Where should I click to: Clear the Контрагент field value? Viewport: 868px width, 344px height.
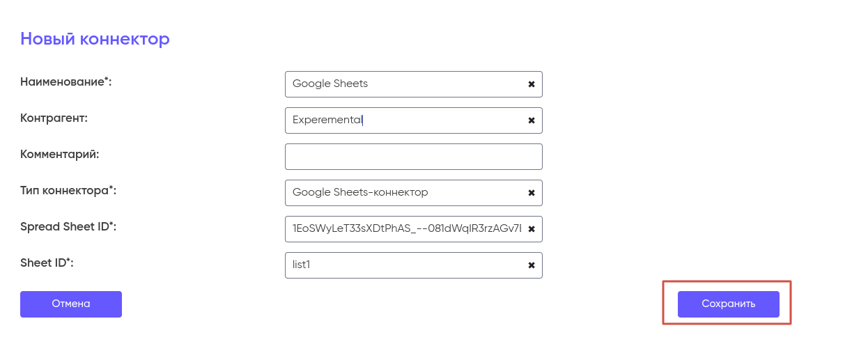pos(532,120)
